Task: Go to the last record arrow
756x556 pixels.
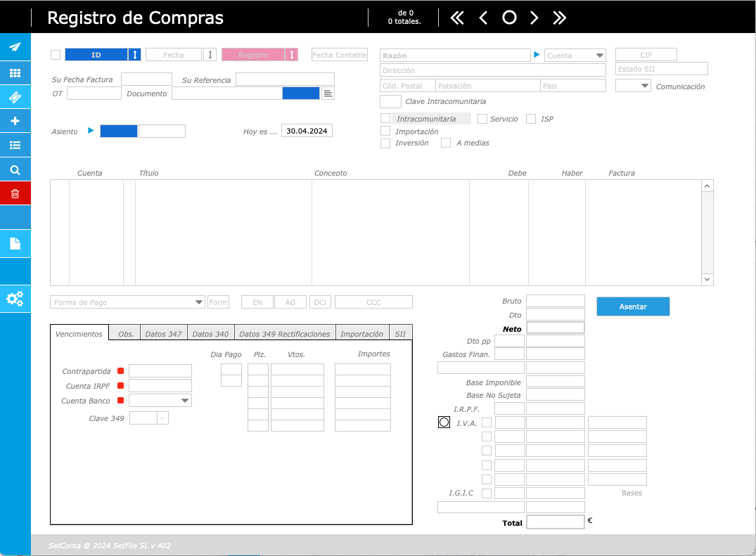Action: pyautogui.click(x=560, y=18)
